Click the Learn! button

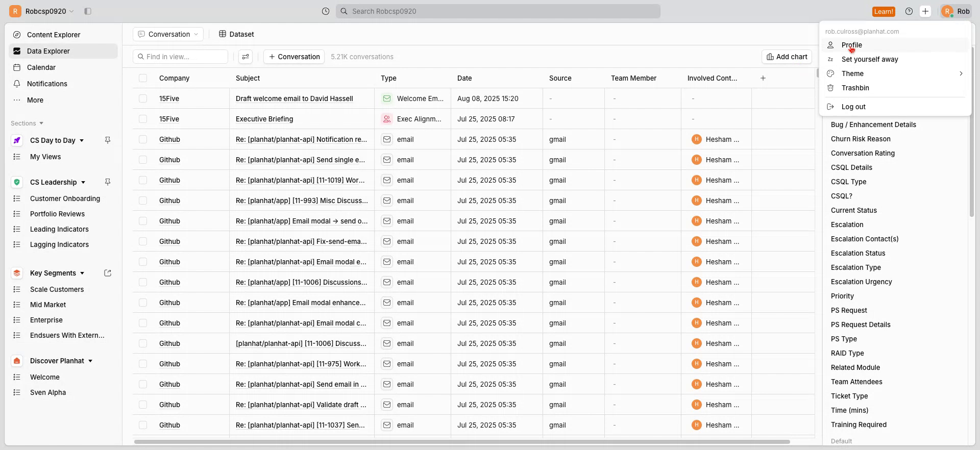884,11
